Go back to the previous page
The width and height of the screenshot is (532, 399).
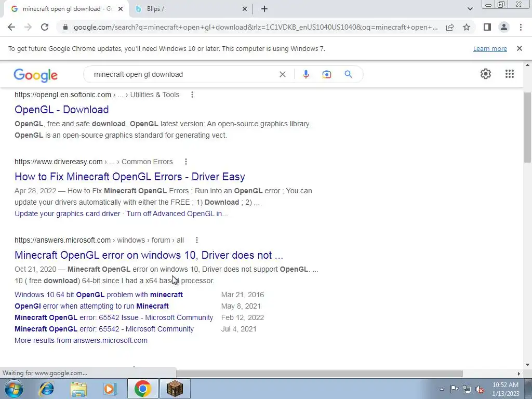[11, 27]
